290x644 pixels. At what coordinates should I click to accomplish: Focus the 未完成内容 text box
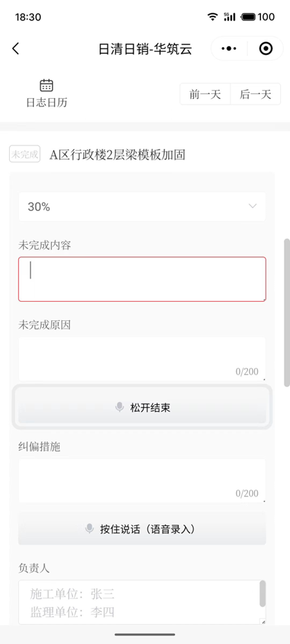142,279
